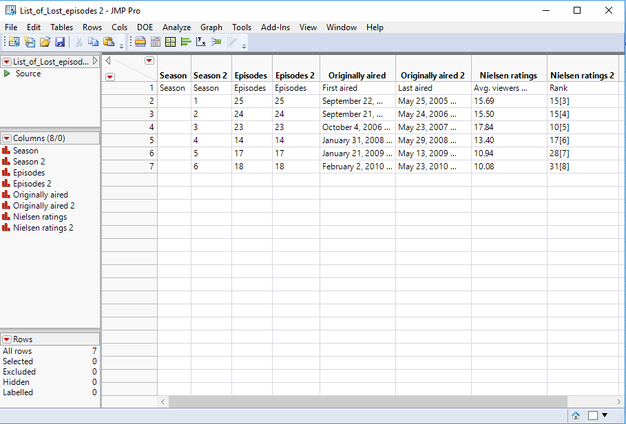Open the Rows menu
This screenshot has width=626, height=424.
[92, 27]
